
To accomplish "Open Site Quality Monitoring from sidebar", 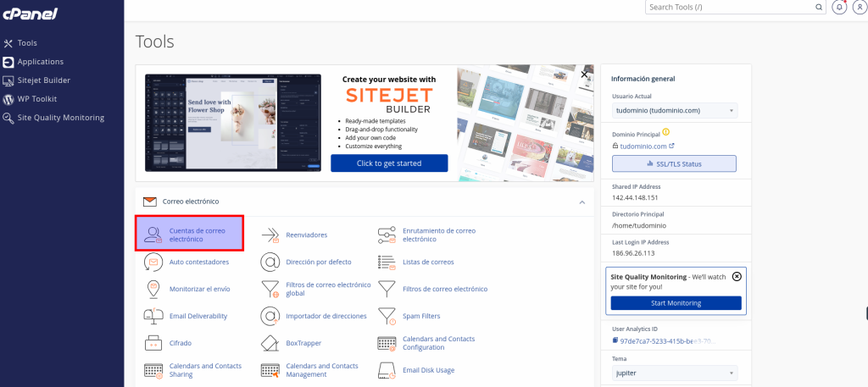I will 60,118.
